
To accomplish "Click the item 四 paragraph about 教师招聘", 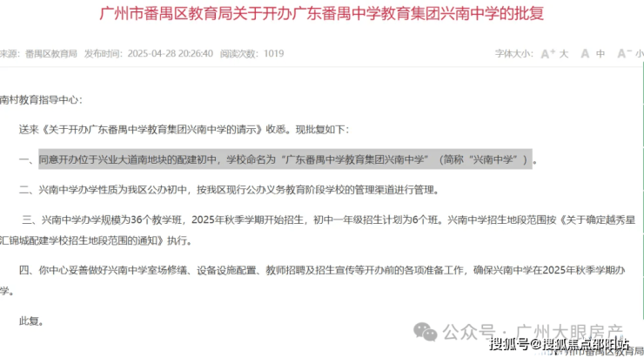I will point(313,280).
